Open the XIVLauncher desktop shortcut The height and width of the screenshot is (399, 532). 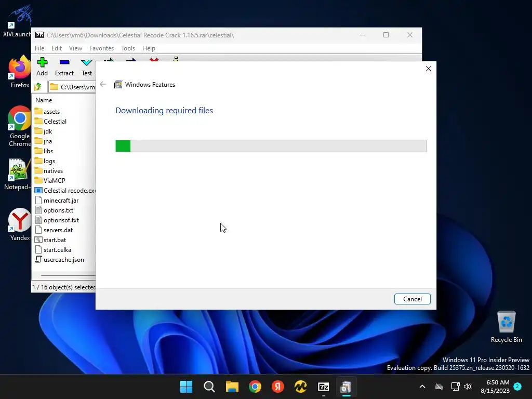[x=16, y=21]
